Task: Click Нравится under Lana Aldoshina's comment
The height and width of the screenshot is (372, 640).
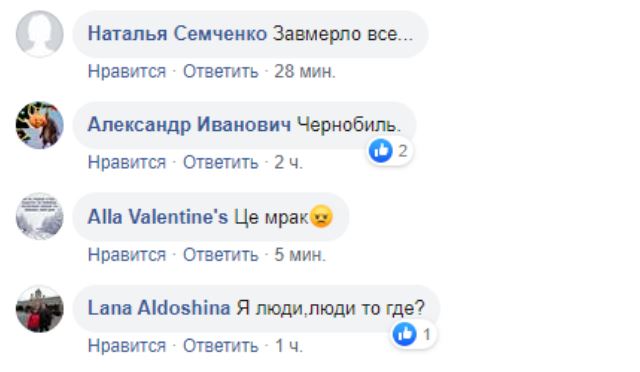Action: coord(127,346)
